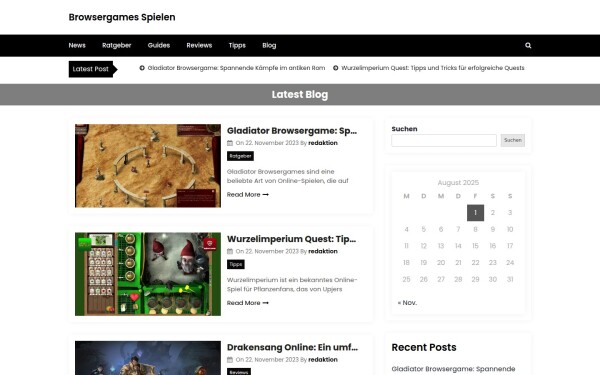Viewport: 600px width, 375px height.
Task: Click the calendar icon on Wurzelimperium post date
Action: [x=230, y=251]
